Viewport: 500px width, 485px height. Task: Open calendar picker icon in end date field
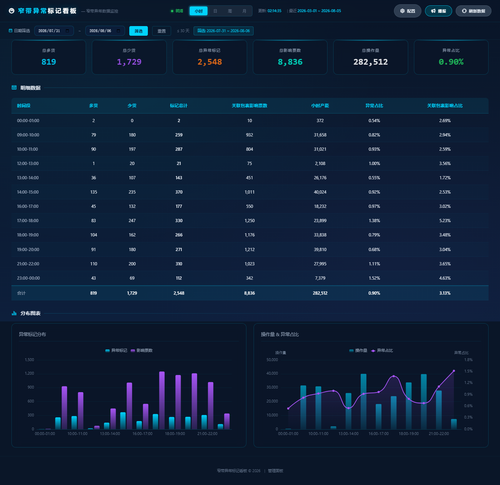click(x=119, y=31)
